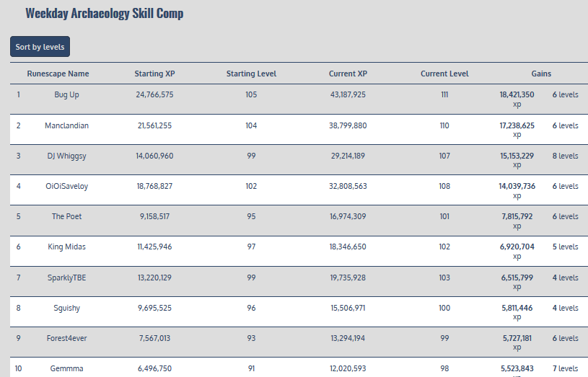The height and width of the screenshot is (377, 588).
Task: Click the King Midas player name
Action: tap(66, 247)
